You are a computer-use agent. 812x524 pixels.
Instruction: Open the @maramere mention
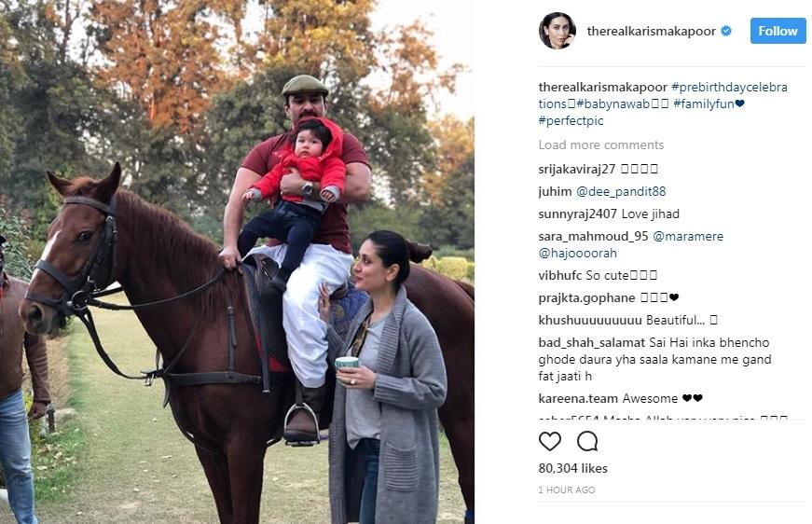pyautogui.click(x=688, y=236)
